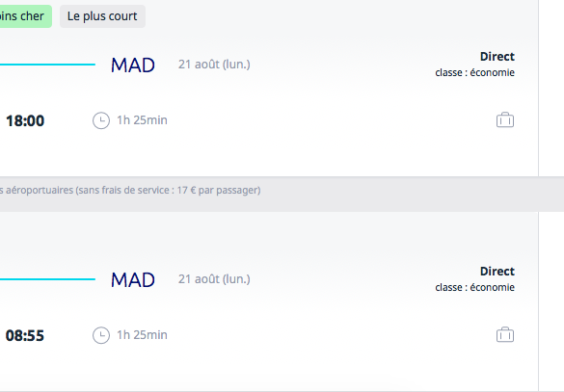Click the cyan route line of second flight
This screenshot has height=392, width=564.
point(47,279)
